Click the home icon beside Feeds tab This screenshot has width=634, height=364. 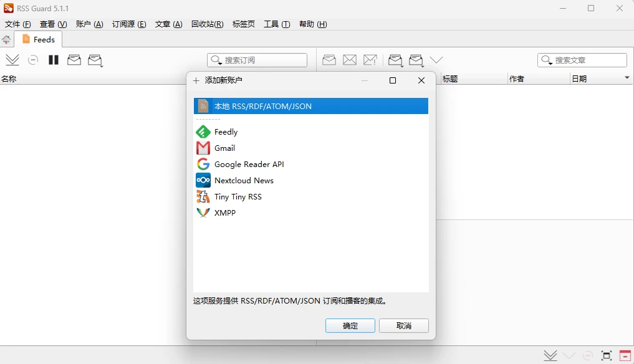6,40
